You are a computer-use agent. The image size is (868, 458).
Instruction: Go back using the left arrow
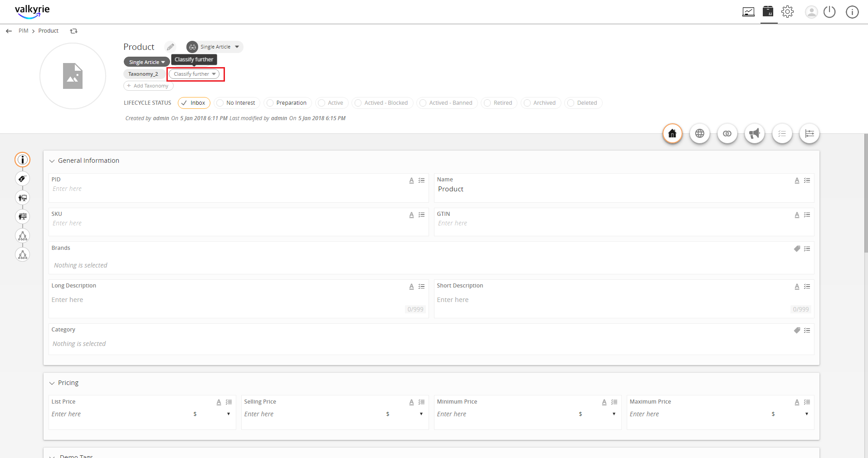tap(9, 31)
